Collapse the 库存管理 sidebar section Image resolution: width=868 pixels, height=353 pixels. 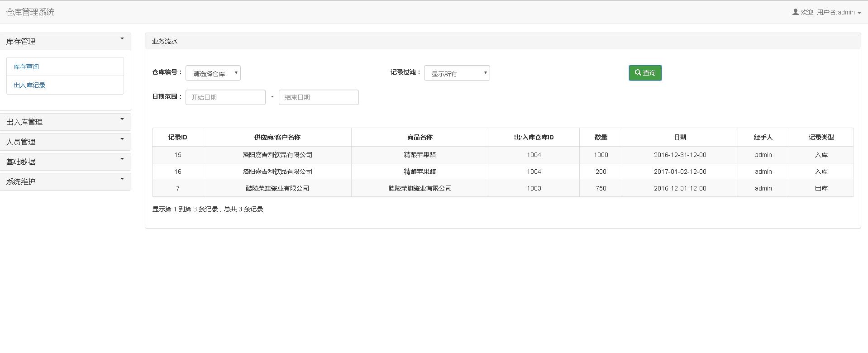pos(65,41)
